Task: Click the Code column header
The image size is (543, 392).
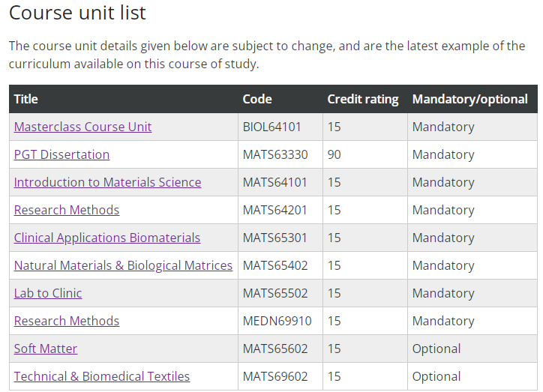Action: pyautogui.click(x=257, y=99)
